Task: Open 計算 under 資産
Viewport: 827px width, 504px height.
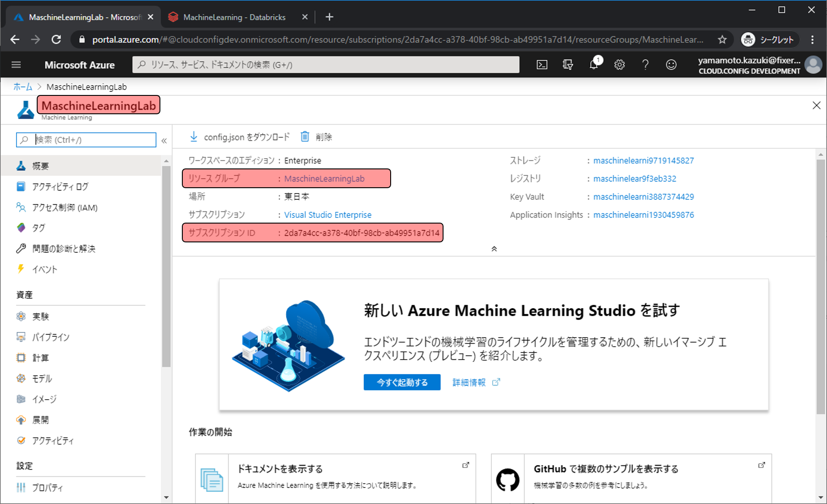Action: click(81, 358)
